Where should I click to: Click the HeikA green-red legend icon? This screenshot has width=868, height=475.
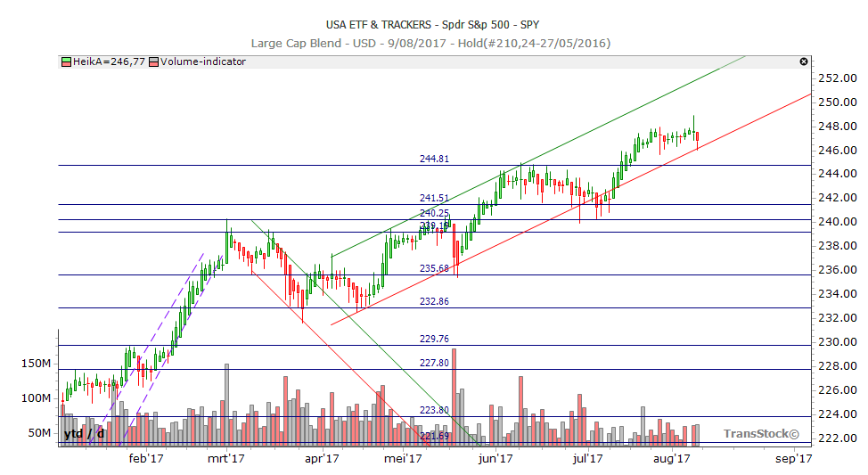point(67,62)
